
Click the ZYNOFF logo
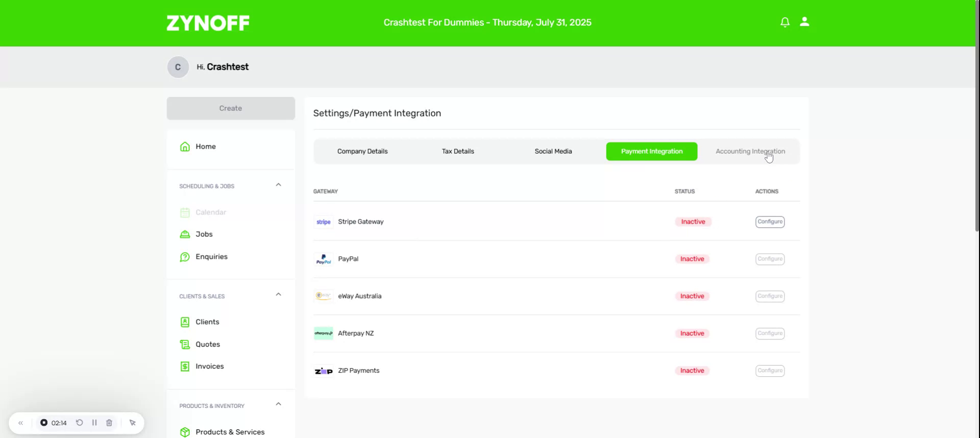click(208, 23)
